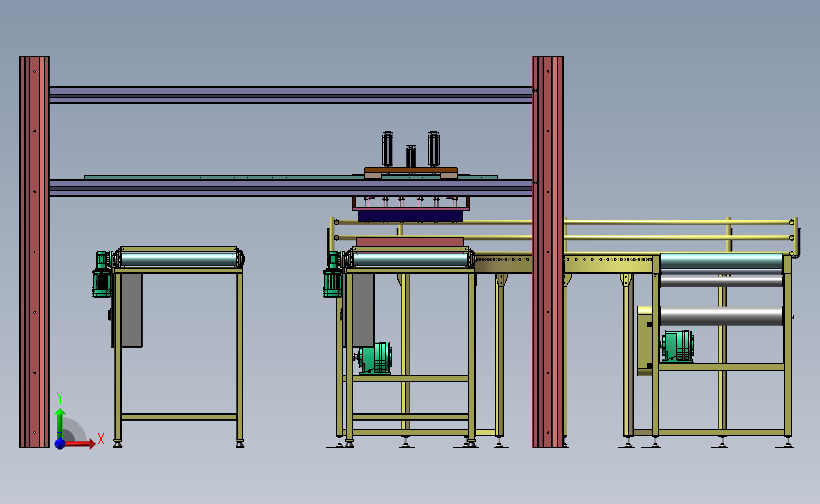This screenshot has width=820, height=504.
Task: Select the yellow control box on right stand
Action: (645, 340)
